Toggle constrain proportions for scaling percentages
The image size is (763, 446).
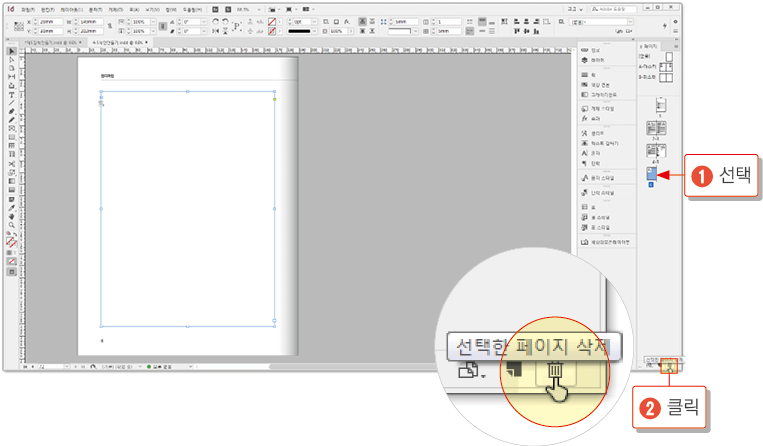[x=163, y=26]
